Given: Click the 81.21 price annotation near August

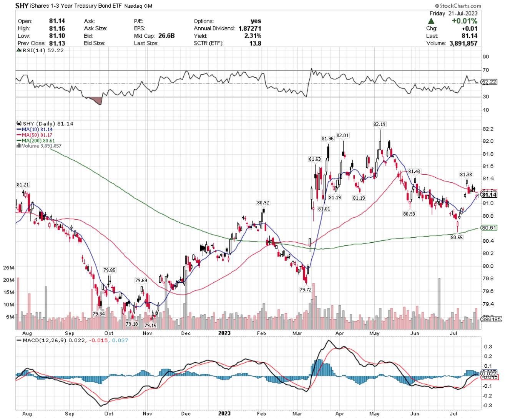Looking at the screenshot, I should point(23,185).
